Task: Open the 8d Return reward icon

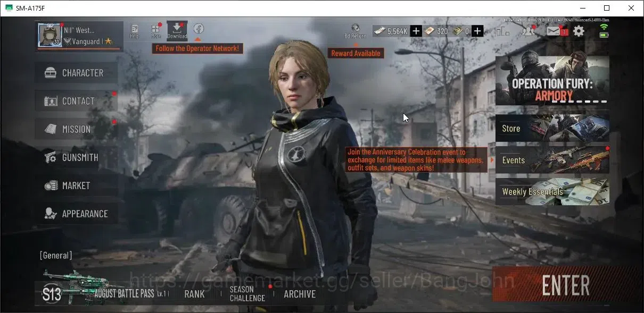Action: pos(355,31)
